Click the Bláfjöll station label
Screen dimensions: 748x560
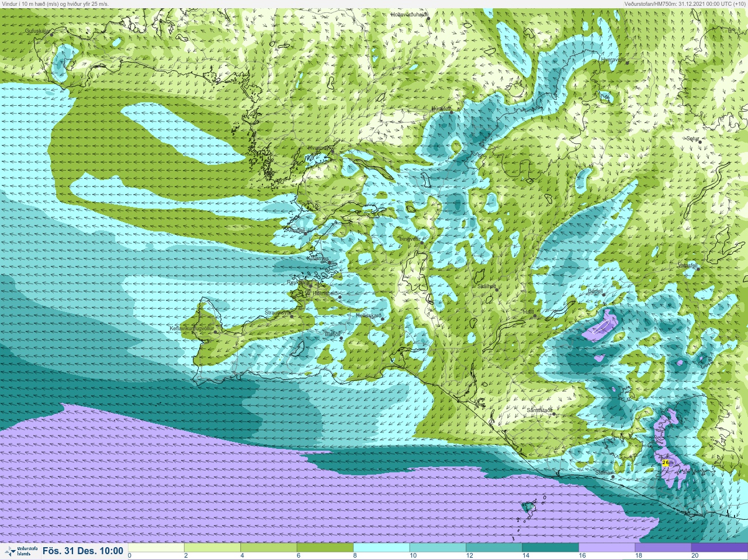click(x=333, y=334)
